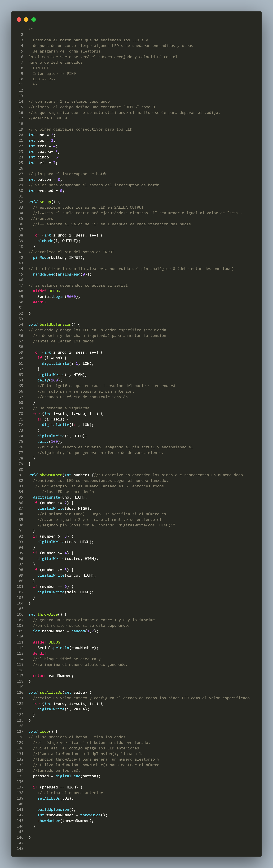Click the "Serial.begin(9600);" statement
This screenshot has height=868, width=273.
point(59,297)
